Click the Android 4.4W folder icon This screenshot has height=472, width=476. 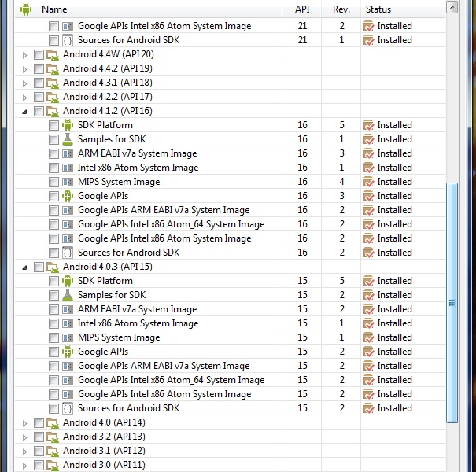[54, 54]
